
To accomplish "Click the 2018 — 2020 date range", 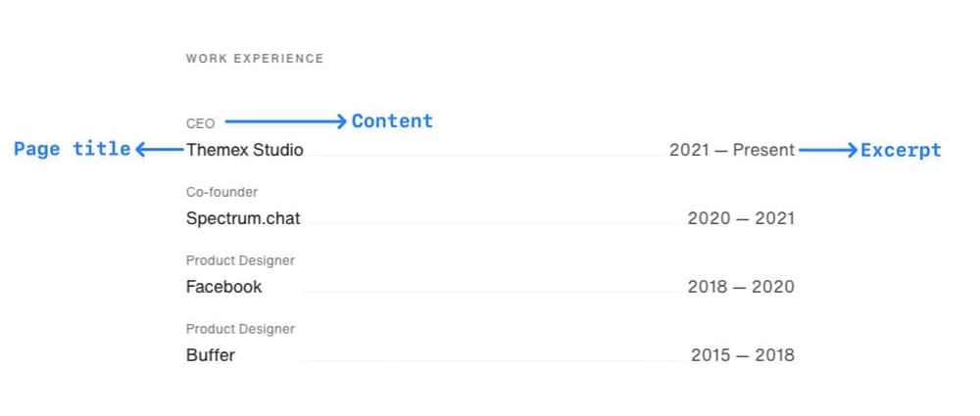I will pyautogui.click(x=741, y=287).
